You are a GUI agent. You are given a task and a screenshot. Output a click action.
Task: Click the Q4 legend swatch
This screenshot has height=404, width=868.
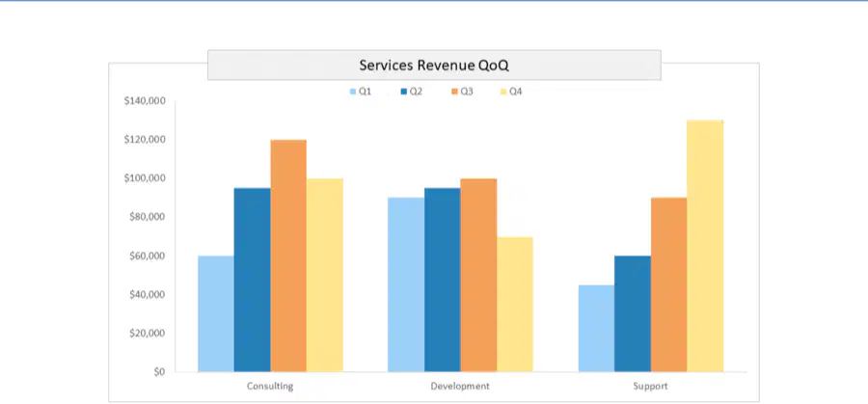(x=503, y=92)
